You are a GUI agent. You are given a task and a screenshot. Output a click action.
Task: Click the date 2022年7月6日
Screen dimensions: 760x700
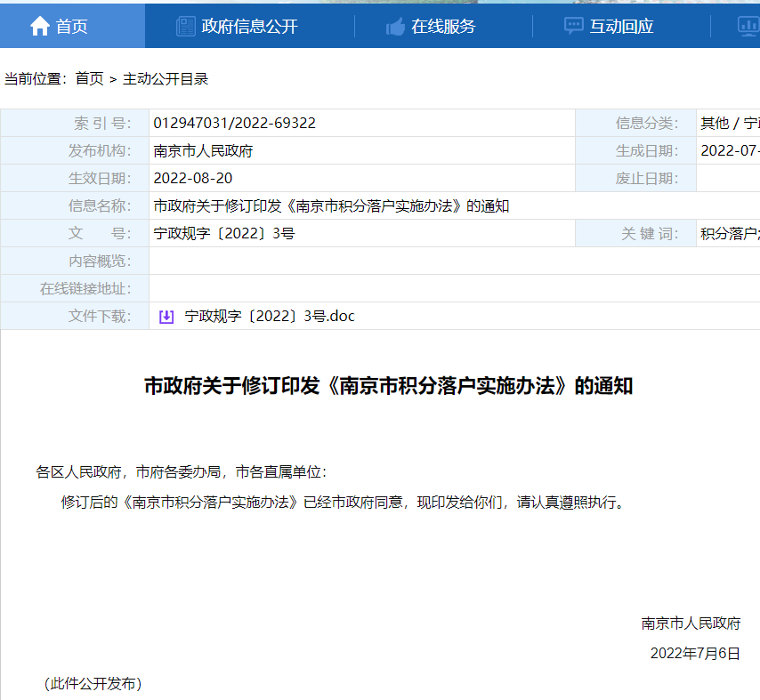pos(695,653)
